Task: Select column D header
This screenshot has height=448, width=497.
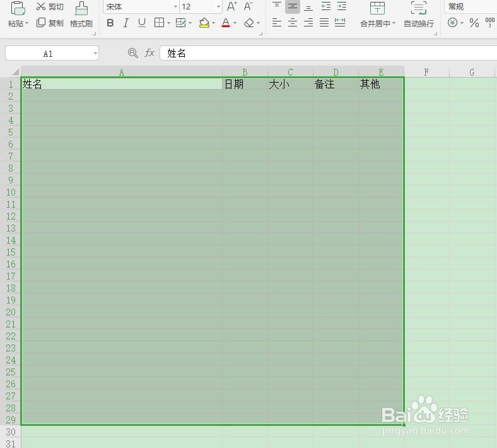Action: [x=336, y=72]
